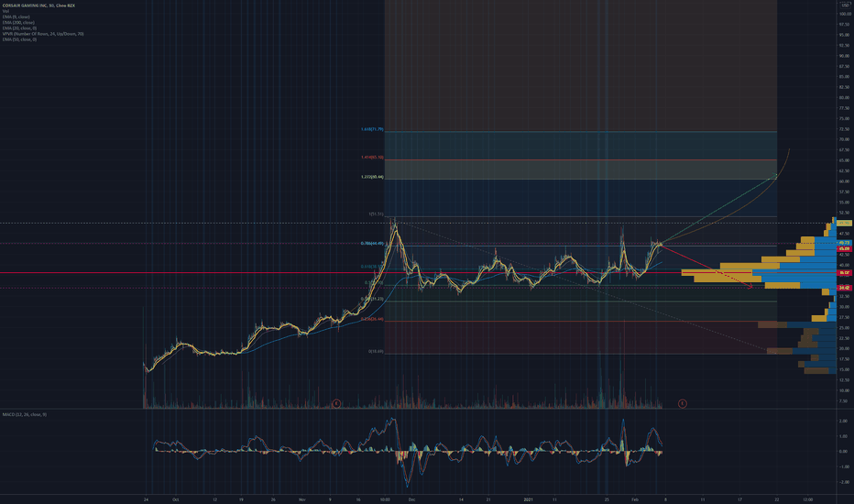
Task: Click the 1.272 (60.44) Fibonacci level label
Action: coord(372,177)
